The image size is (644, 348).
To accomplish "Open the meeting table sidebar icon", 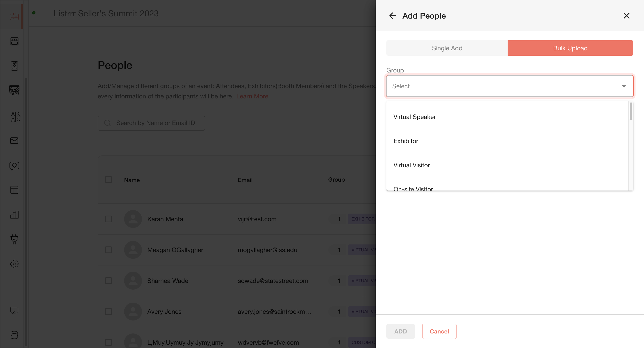I will coord(14,90).
